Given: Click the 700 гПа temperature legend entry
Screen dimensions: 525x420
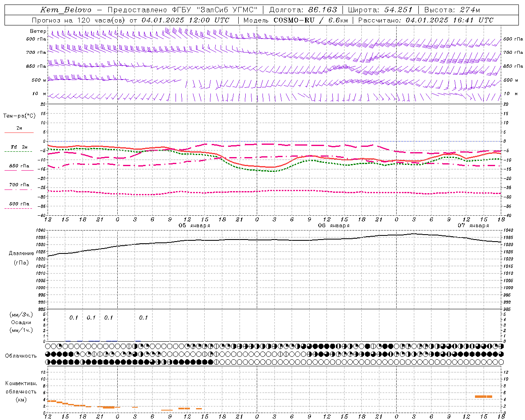Looking at the screenshot, I should click(x=19, y=185).
